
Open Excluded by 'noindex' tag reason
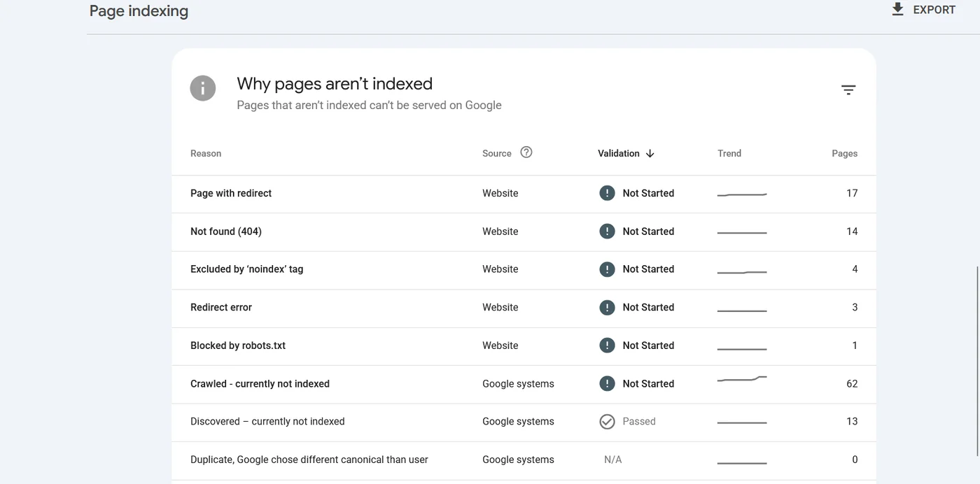[x=247, y=269]
